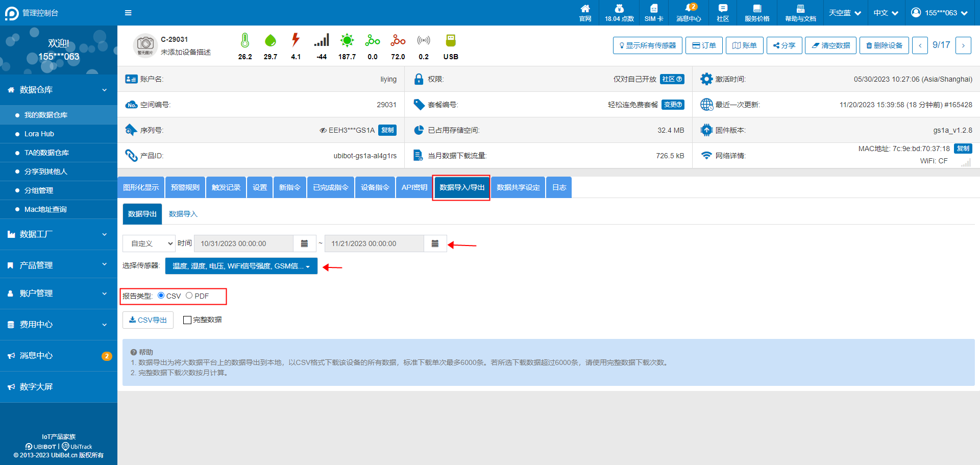Click the CSV导出 button
The height and width of the screenshot is (465, 980).
148,320
